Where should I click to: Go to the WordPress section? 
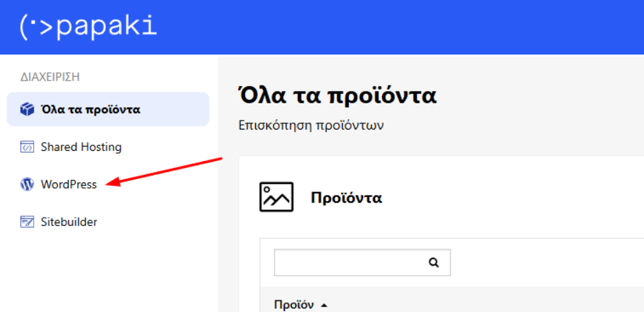[x=69, y=185]
